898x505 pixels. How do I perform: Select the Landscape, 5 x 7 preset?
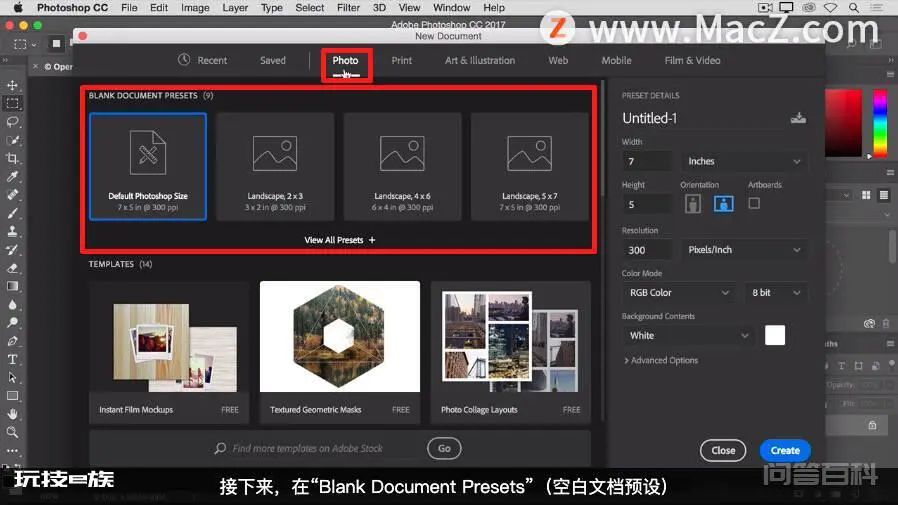click(x=530, y=167)
